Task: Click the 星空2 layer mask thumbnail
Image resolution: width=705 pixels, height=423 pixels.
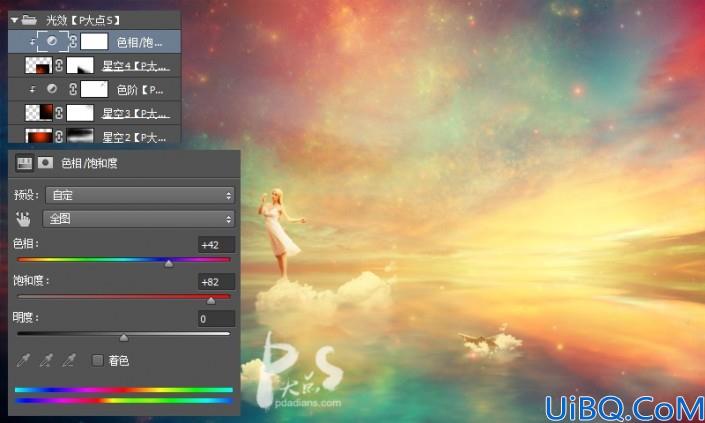Action: (80, 136)
